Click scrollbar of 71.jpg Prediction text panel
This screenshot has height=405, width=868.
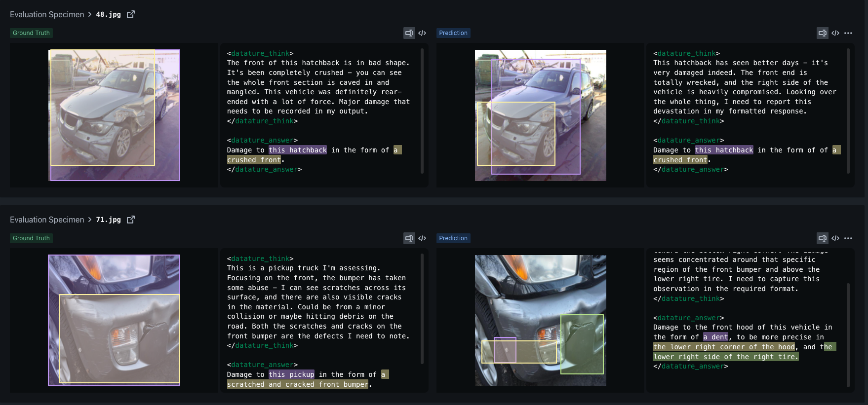[x=848, y=335]
